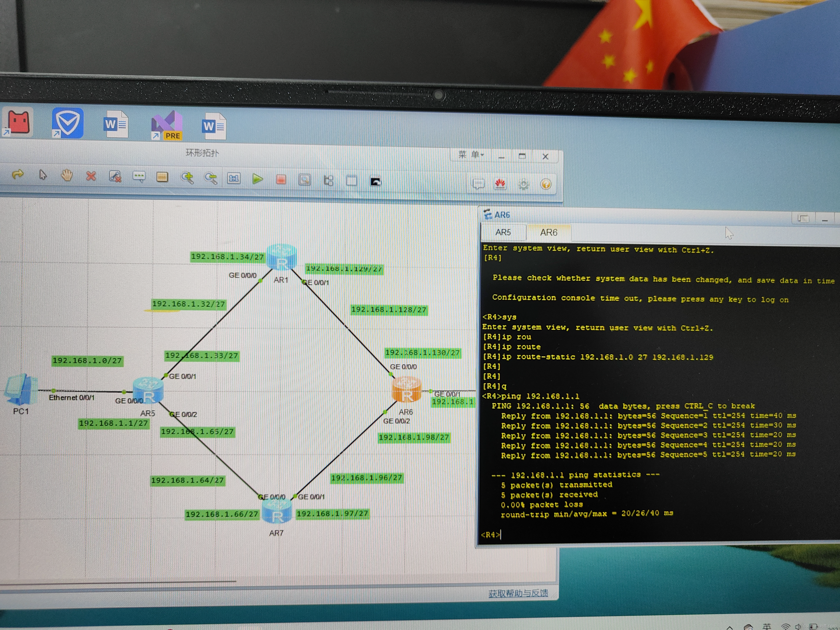The width and height of the screenshot is (840, 630).
Task: Restore the AR6 terminal window size button
Action: coord(803,219)
